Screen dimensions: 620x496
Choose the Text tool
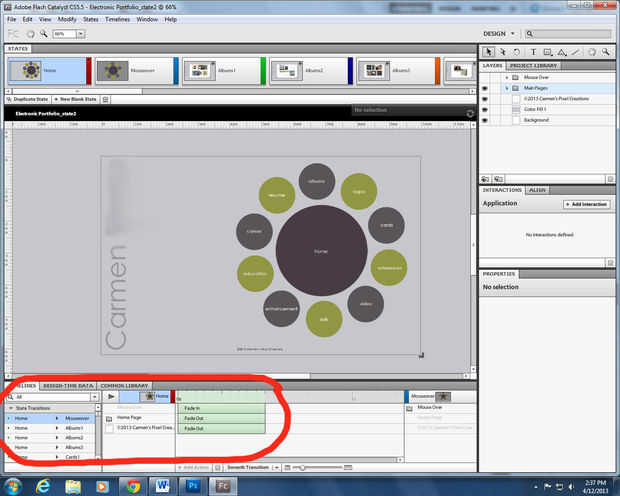533,52
